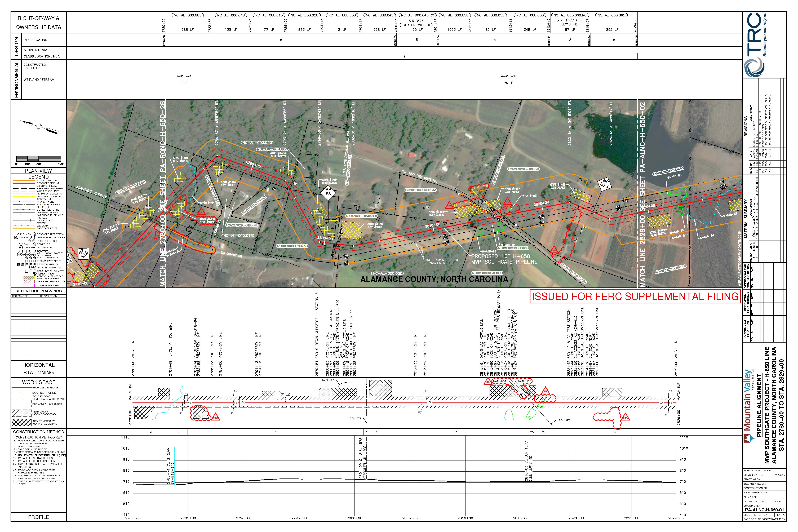This screenshot has height=532, width=798.
Task: Click drawing number PA-ALNC-H-650-01 in title block
Action: 764,510
